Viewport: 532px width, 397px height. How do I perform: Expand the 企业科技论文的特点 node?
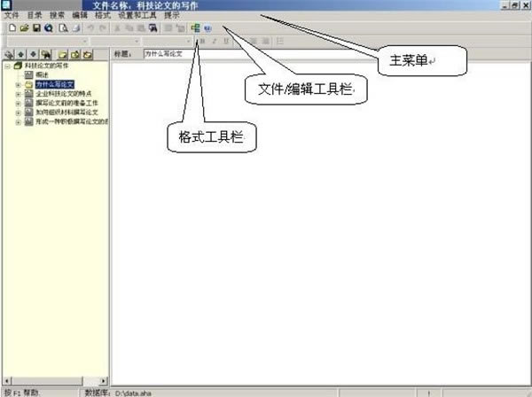click(19, 94)
